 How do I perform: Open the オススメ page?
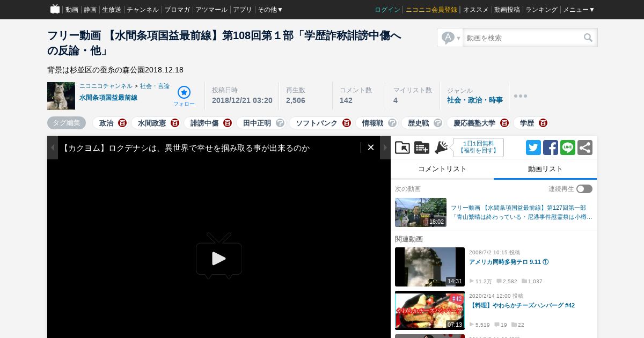[476, 10]
